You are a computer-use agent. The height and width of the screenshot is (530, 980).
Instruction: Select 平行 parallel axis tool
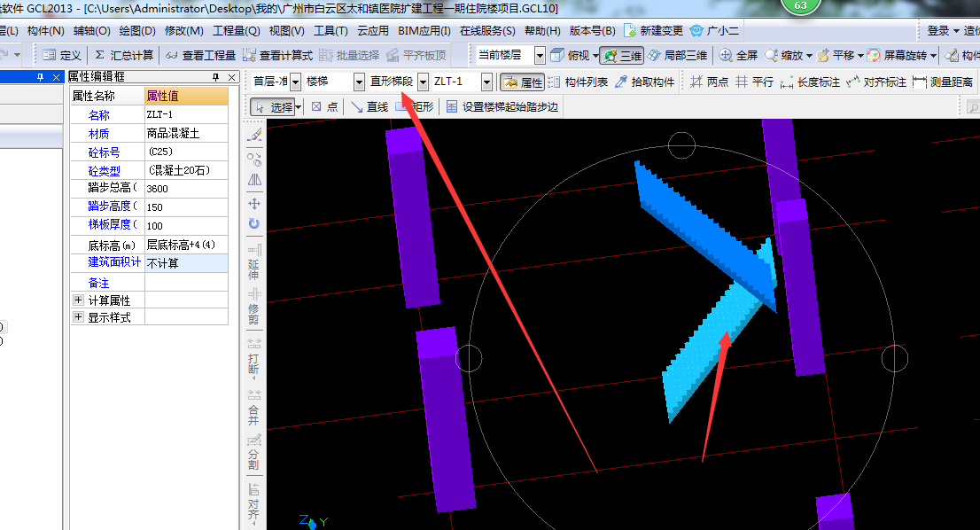[x=754, y=82]
